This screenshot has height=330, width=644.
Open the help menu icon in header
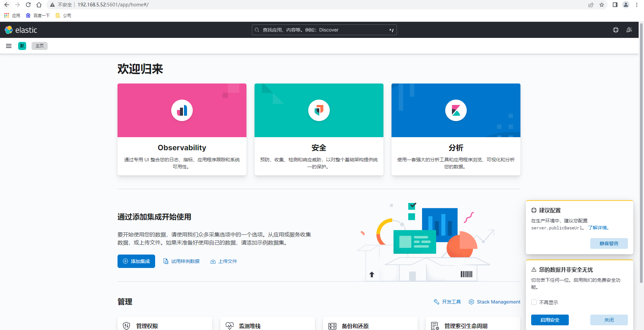click(x=616, y=30)
